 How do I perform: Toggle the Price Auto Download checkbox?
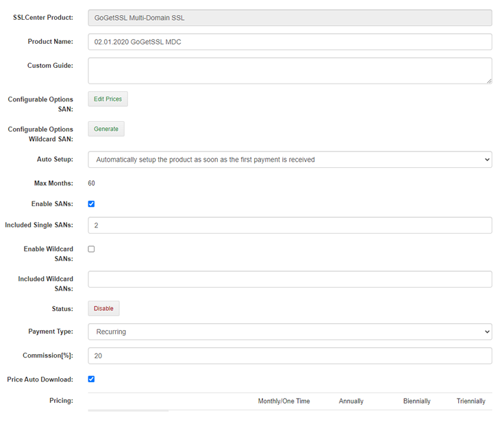pos(91,379)
